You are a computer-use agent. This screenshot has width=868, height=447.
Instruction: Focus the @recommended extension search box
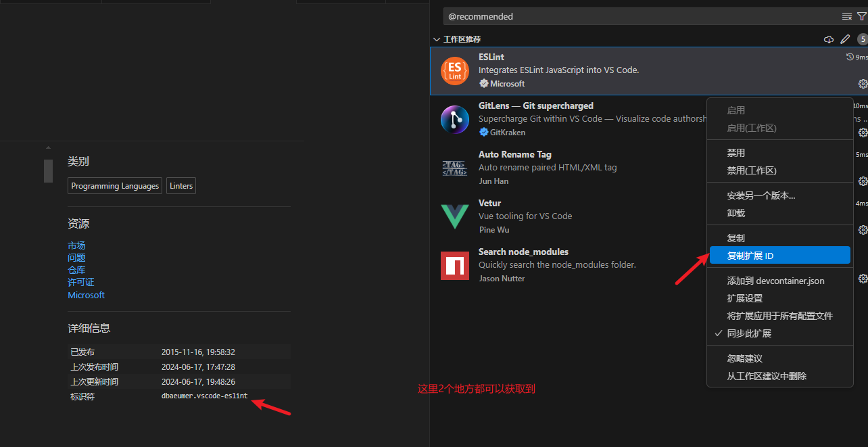642,16
